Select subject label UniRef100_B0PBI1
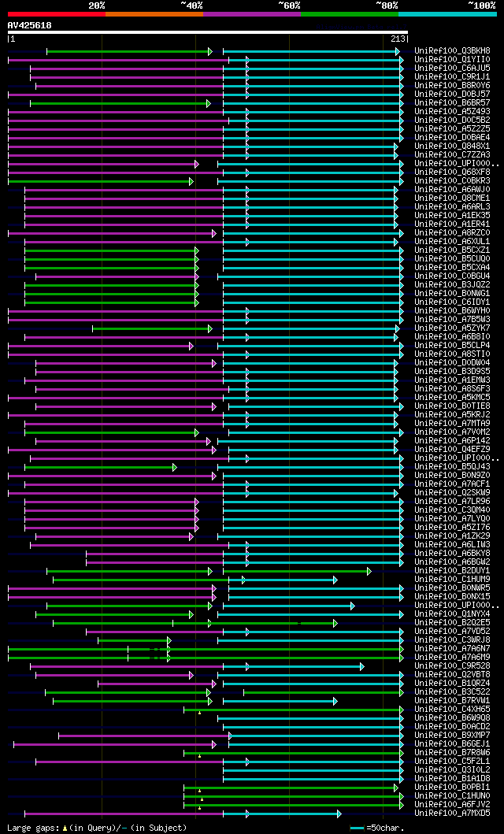Image resolution: width=504 pixels, height=834 pixels. pos(453,788)
